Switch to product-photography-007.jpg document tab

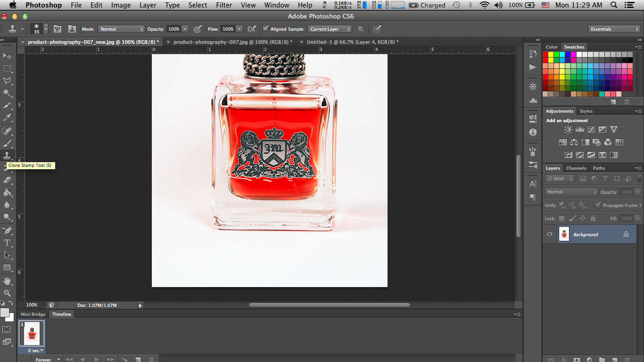(x=233, y=42)
